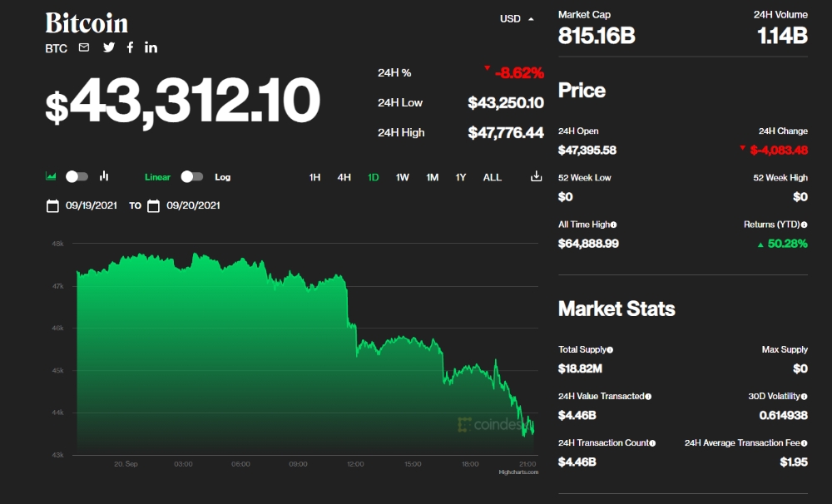Image resolution: width=832 pixels, height=504 pixels.
Task: Open the end date calendar icon
Action: [153, 206]
